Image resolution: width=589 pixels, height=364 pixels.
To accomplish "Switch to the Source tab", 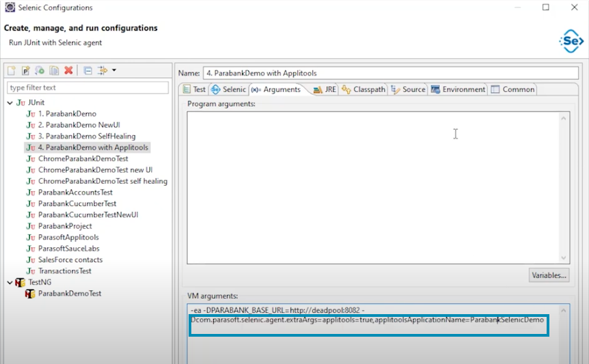I will (408, 89).
